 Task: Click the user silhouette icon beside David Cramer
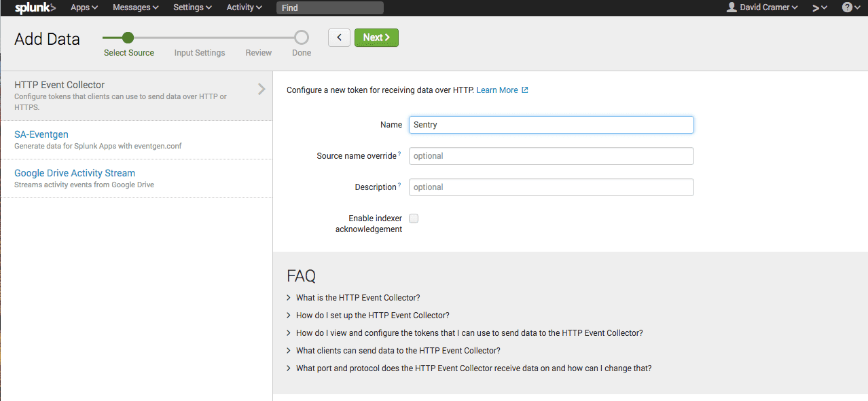731,7
